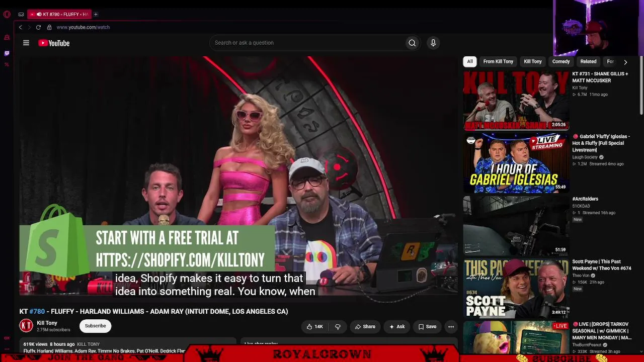Open the '51CKDAD' channel name
Viewport: 644px width, 362px height.
click(x=581, y=206)
